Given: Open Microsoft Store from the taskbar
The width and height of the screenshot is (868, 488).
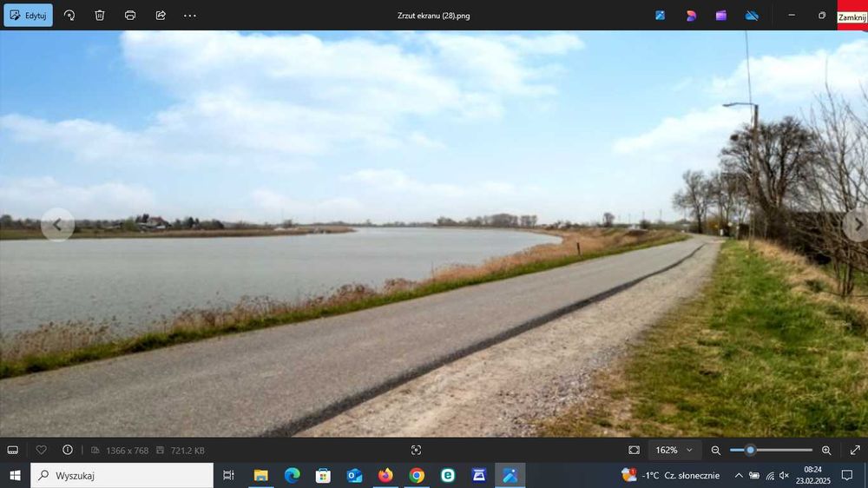Looking at the screenshot, I should pyautogui.click(x=323, y=475).
